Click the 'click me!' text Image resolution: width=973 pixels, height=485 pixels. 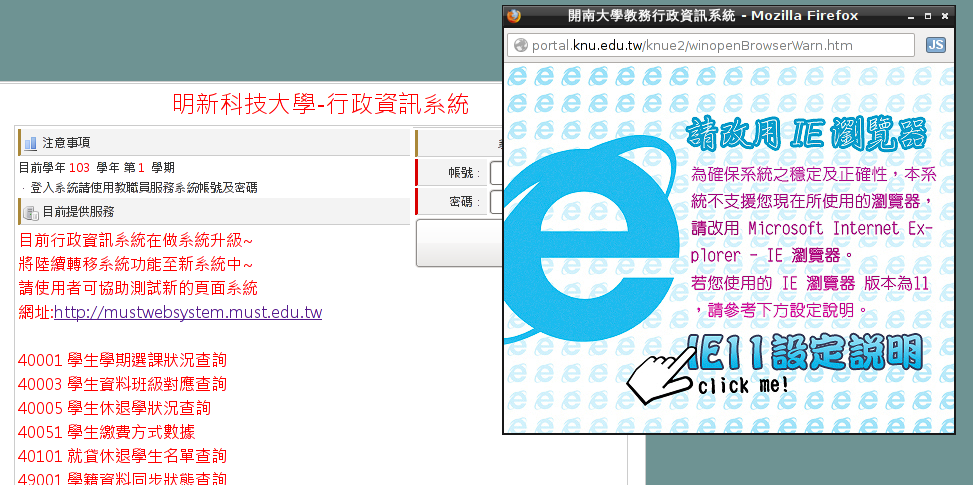point(743,385)
